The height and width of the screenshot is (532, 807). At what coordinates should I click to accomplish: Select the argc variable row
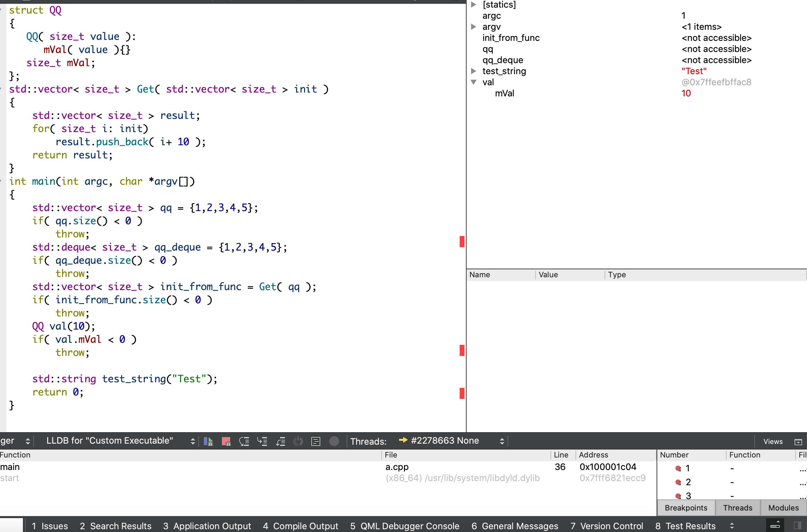coord(636,16)
